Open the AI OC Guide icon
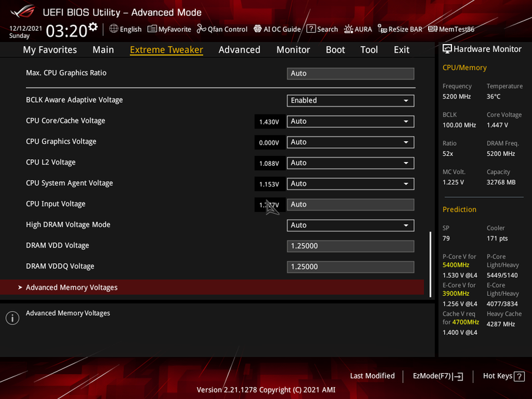 point(258,29)
